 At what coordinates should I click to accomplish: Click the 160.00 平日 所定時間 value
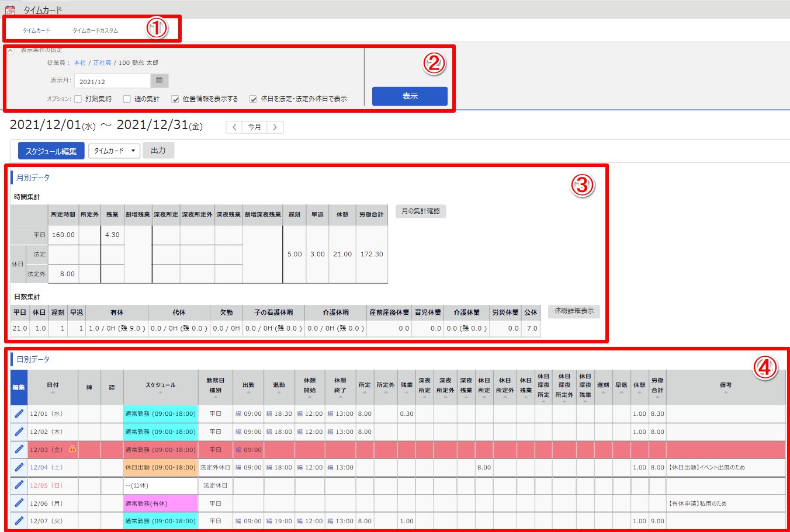coord(63,235)
